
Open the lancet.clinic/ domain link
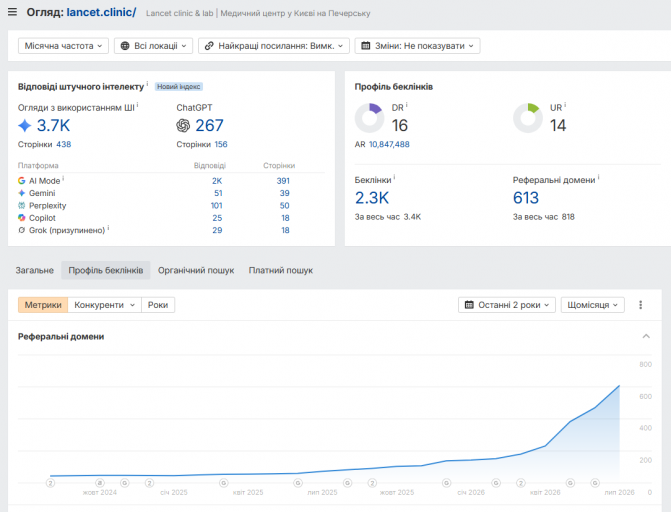(101, 12)
